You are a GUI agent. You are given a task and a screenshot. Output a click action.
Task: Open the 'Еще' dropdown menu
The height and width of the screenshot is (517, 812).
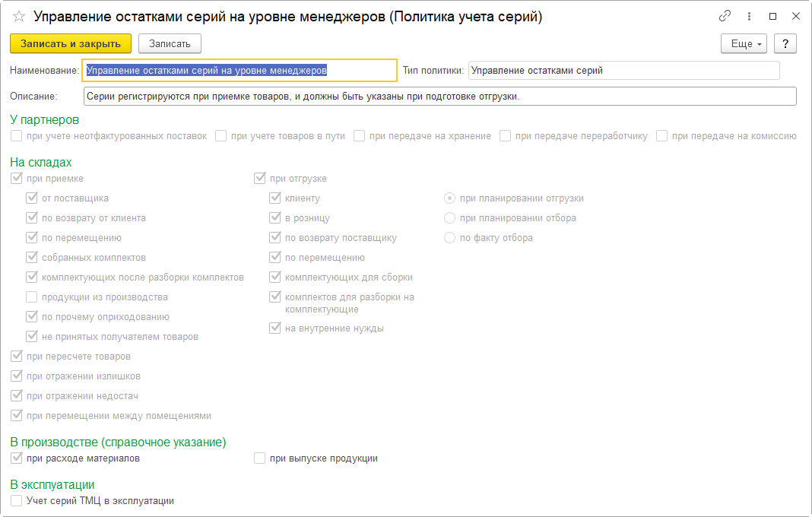pyautogui.click(x=744, y=43)
